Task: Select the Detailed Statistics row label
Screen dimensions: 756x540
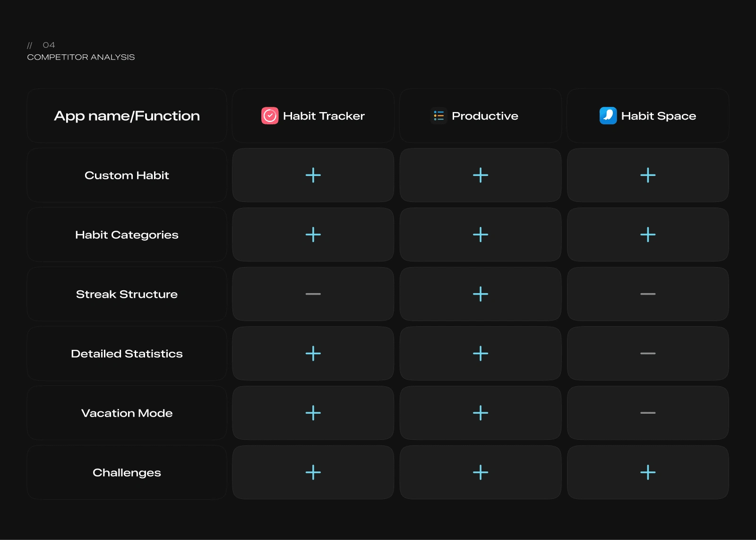Action: [x=127, y=354]
